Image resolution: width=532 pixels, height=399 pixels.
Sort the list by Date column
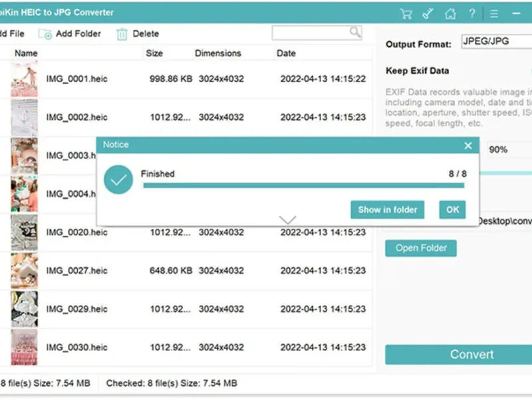(x=286, y=53)
